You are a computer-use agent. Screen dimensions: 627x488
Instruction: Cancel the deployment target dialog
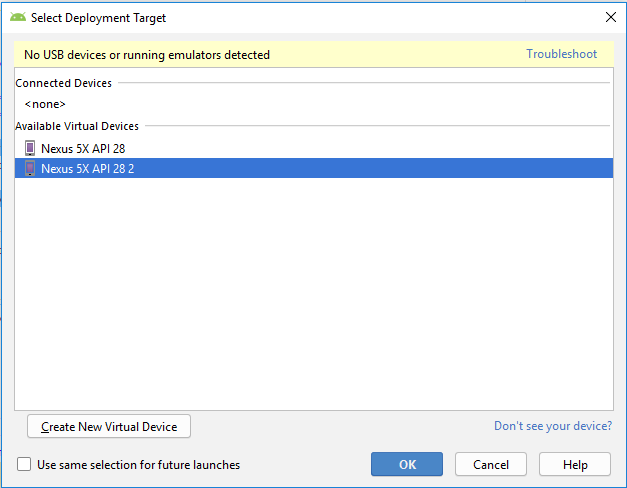tap(490, 464)
